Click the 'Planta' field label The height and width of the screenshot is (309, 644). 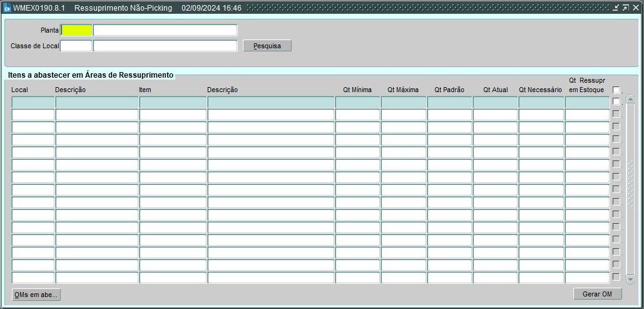[x=49, y=30]
